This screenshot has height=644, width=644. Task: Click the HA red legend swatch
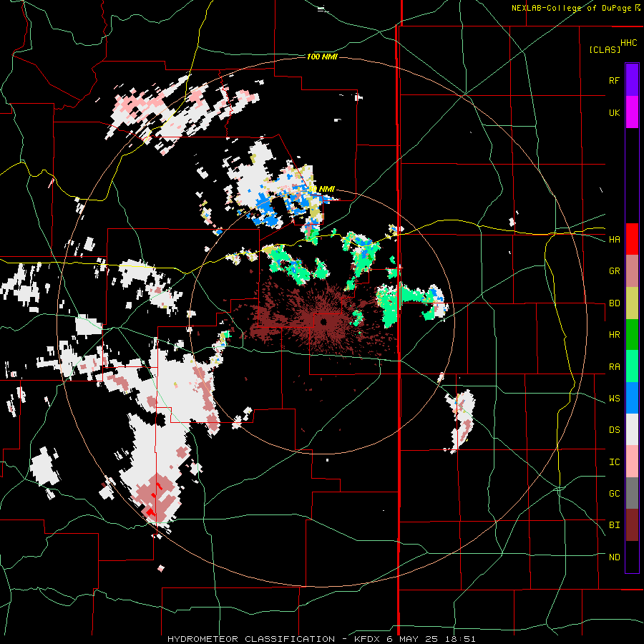tap(632, 239)
